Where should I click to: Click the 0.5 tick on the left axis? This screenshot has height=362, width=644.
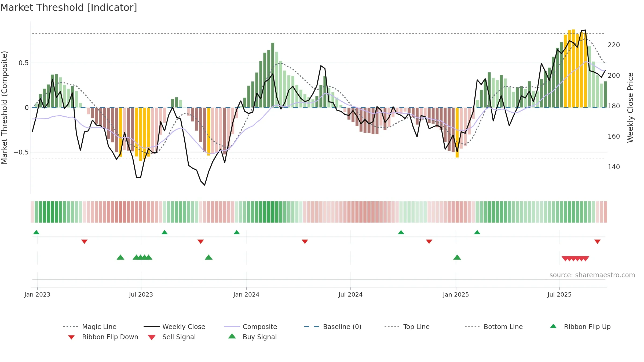coord(23,63)
